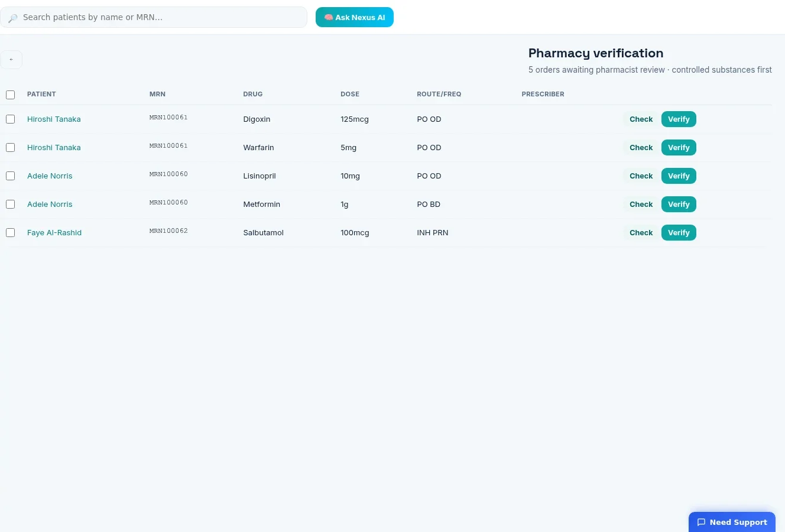Screen dimensions: 785x532
Task: Check the Salbutamol order checkbox
Action: point(10,232)
